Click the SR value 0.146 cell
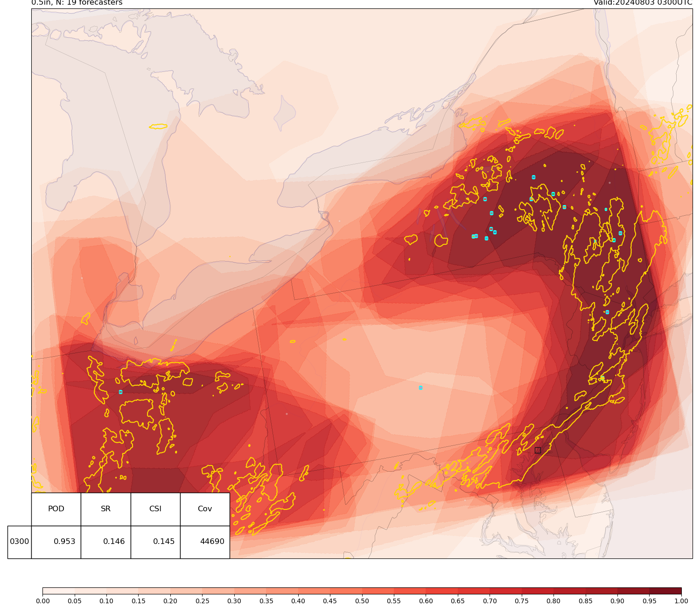The width and height of the screenshot is (700, 607). pos(106,542)
